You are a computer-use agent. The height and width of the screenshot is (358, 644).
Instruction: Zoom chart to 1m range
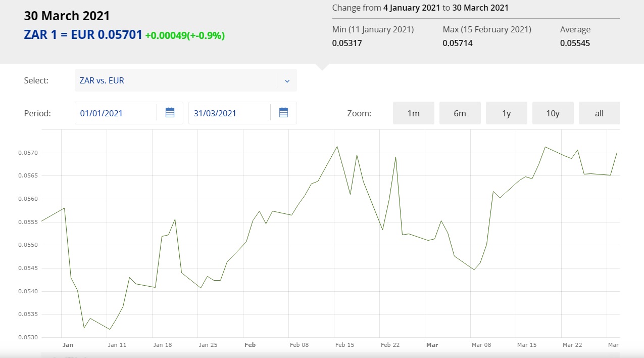413,113
